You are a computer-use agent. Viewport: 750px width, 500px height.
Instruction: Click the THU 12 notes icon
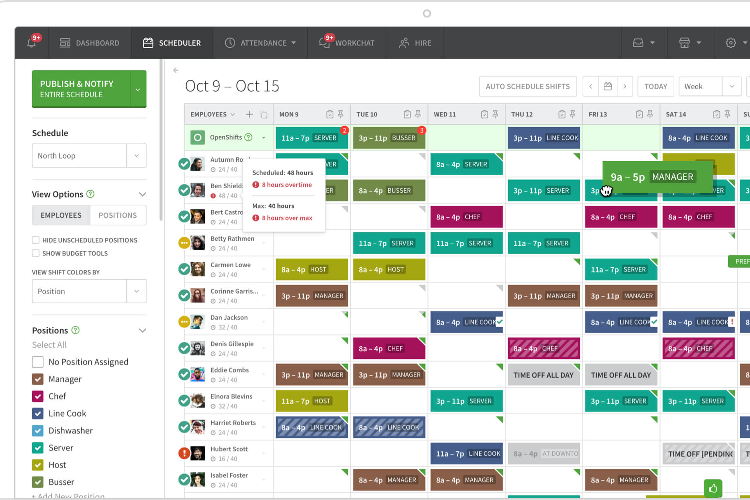click(562, 114)
